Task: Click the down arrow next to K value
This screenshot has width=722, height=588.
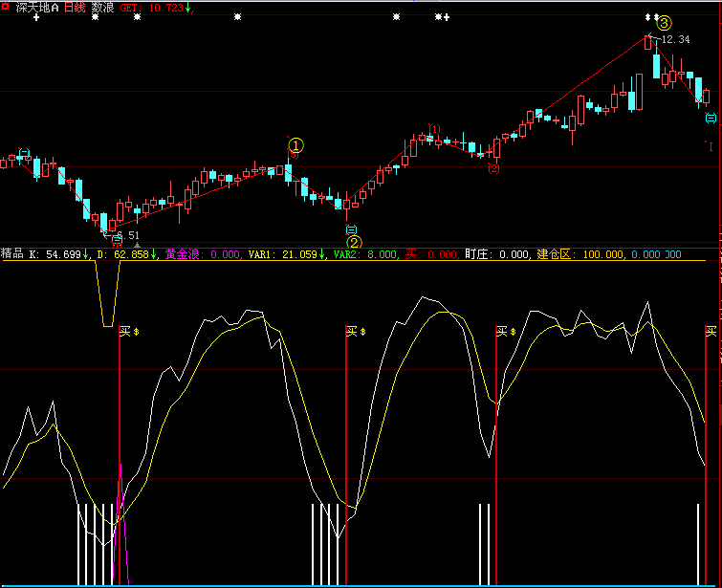Action: tap(86, 254)
